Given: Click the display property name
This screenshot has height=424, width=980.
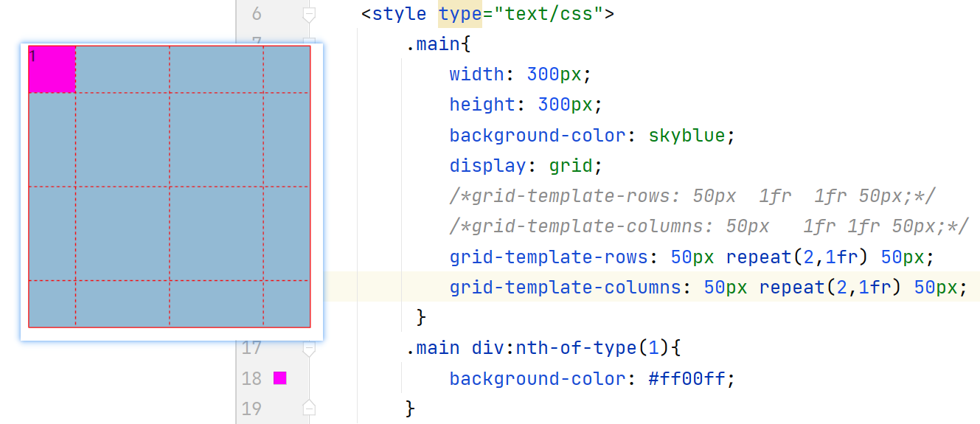Looking at the screenshot, I should pyautogui.click(x=487, y=166).
